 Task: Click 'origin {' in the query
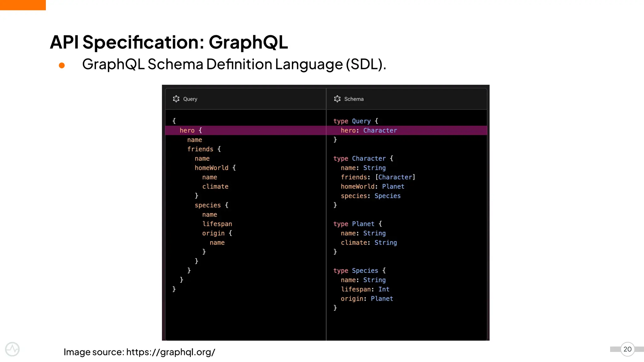coord(217,233)
